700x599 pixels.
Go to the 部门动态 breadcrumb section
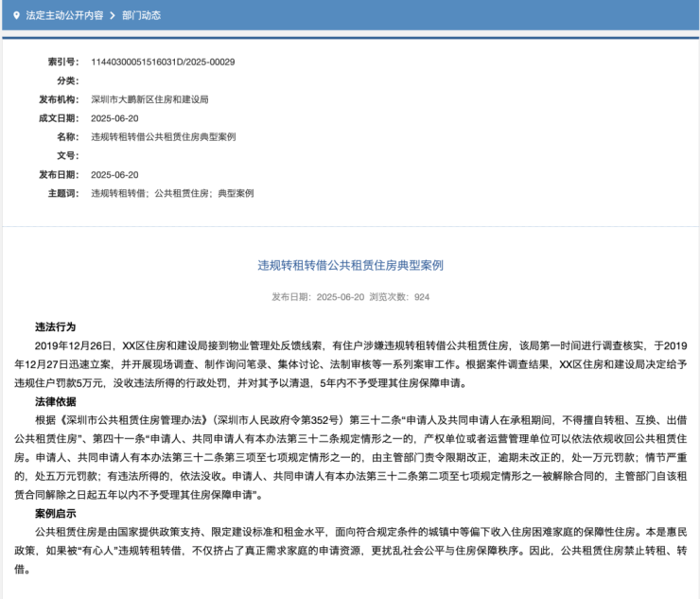coord(145,16)
